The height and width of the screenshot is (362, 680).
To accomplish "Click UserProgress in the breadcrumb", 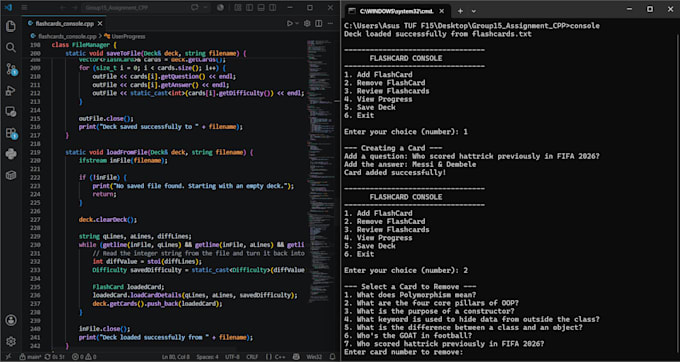I will click(125, 36).
